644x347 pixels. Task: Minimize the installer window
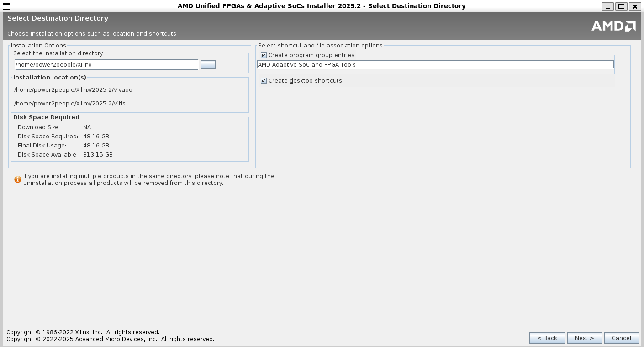[607, 6]
